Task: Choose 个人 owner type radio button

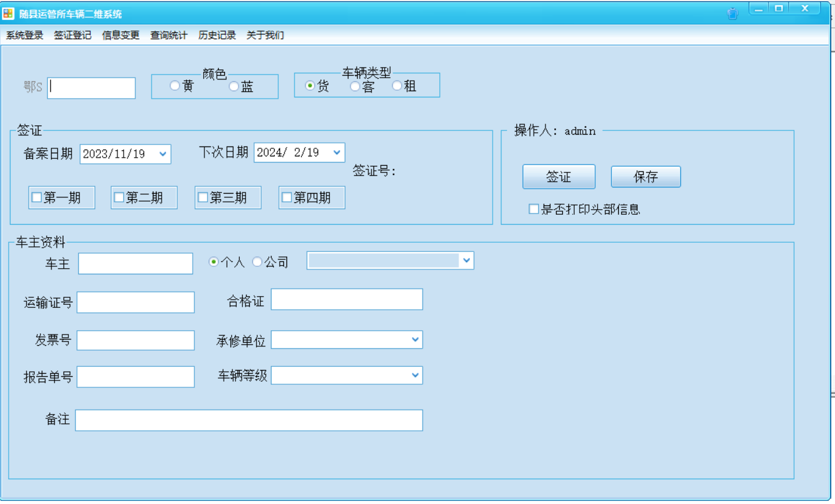Action: point(214,262)
